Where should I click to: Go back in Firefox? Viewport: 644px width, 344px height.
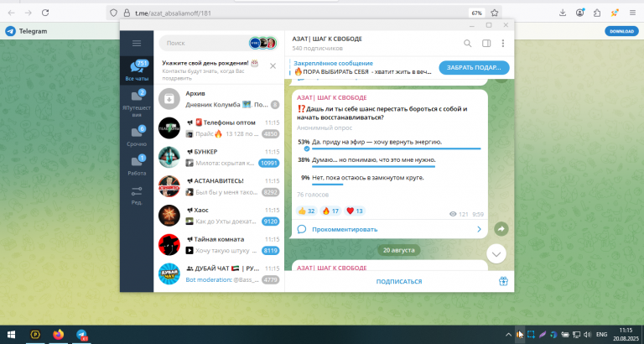[11, 13]
